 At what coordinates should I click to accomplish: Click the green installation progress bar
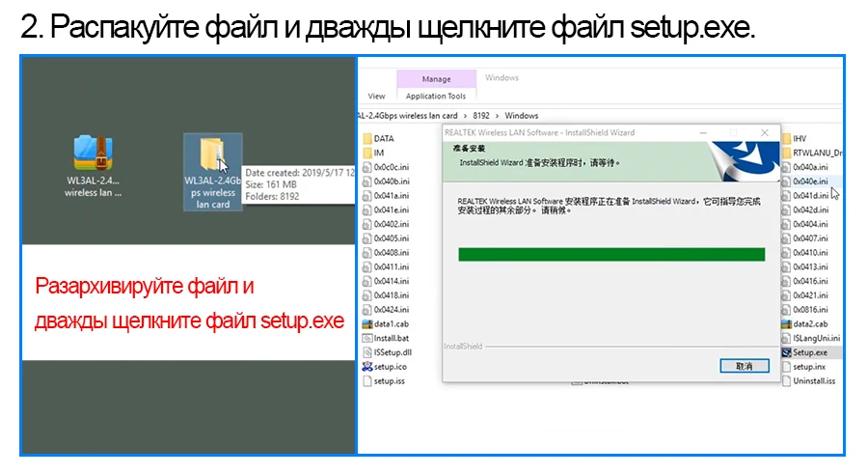click(611, 255)
